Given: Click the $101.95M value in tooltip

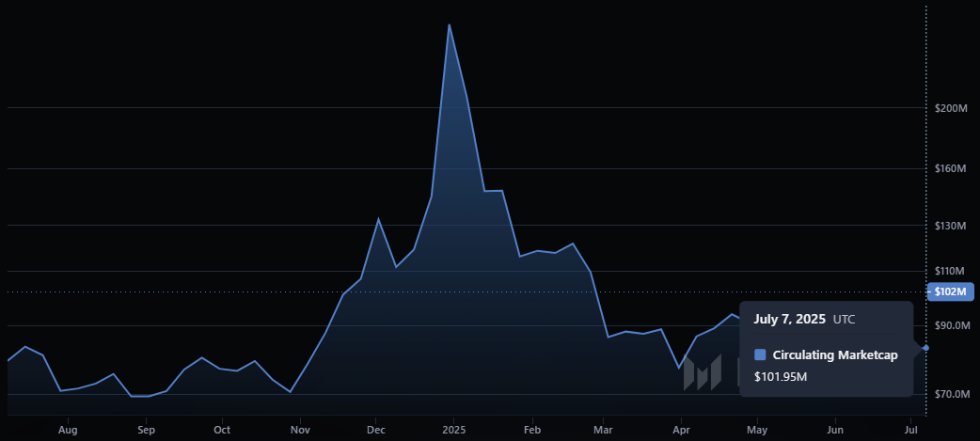Looking at the screenshot, I should (x=780, y=377).
